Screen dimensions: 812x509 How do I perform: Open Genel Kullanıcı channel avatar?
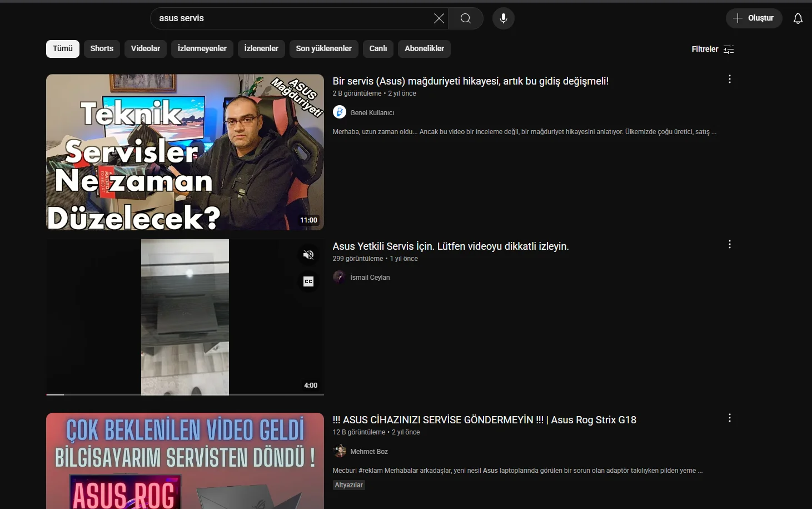(x=340, y=112)
